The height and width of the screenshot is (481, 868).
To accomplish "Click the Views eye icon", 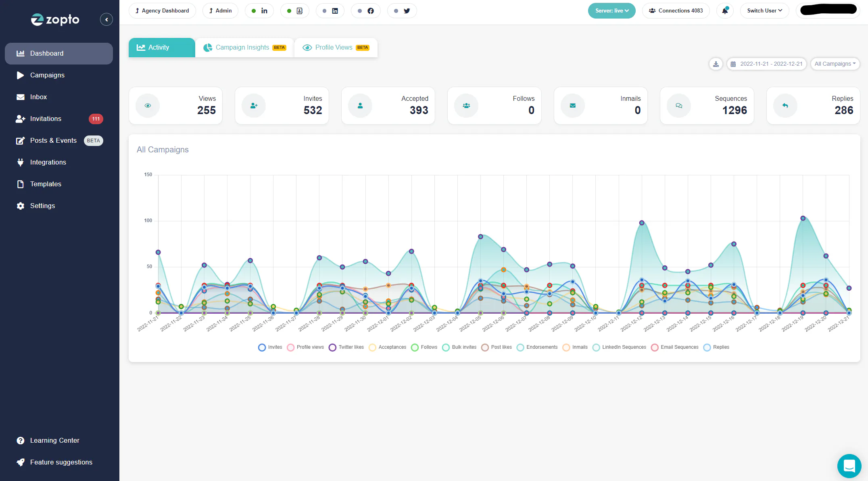I will pos(148,106).
